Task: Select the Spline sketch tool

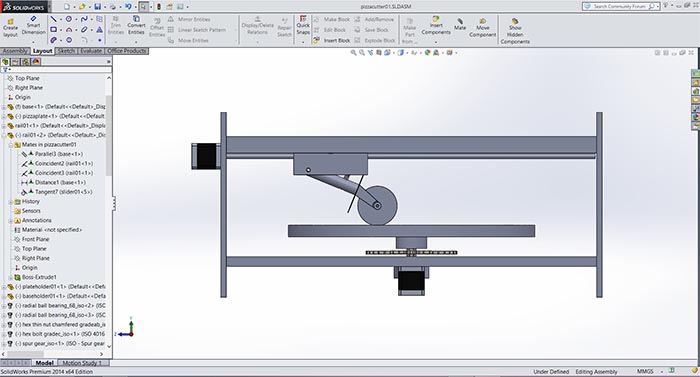Action: [84, 19]
